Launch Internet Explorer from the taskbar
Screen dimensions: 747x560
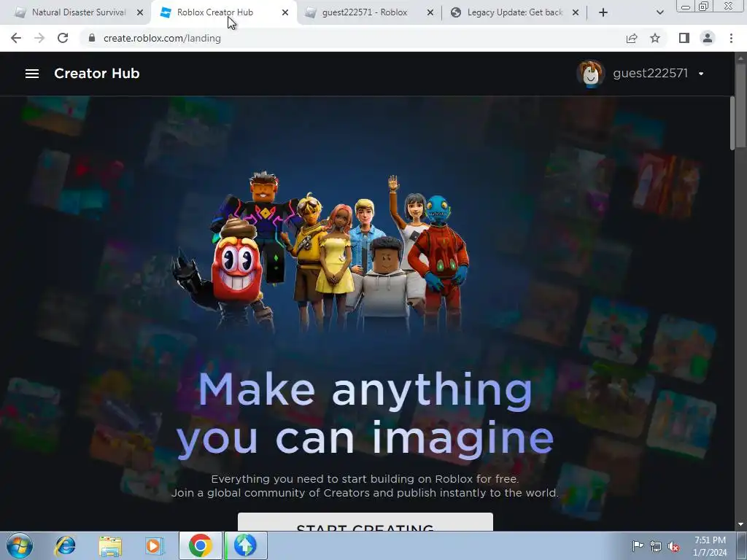click(x=65, y=545)
